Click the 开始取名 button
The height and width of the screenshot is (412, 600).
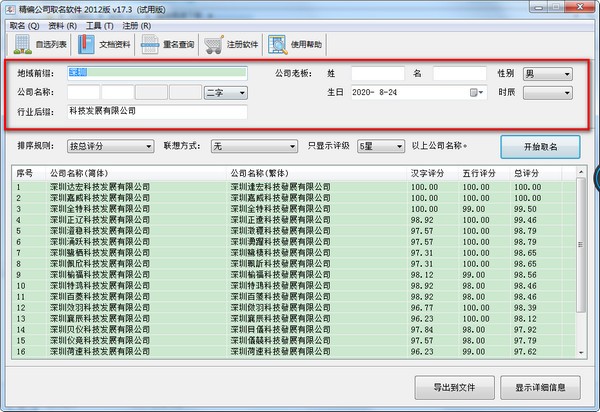click(540, 147)
